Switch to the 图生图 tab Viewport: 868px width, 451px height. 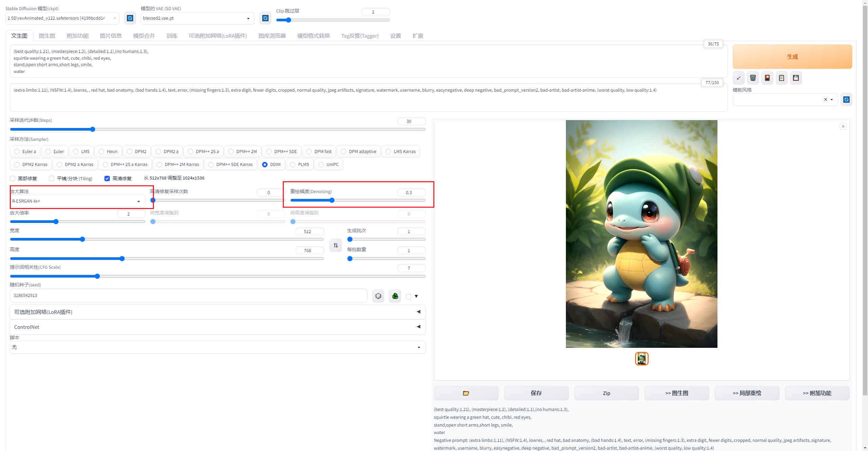click(47, 36)
